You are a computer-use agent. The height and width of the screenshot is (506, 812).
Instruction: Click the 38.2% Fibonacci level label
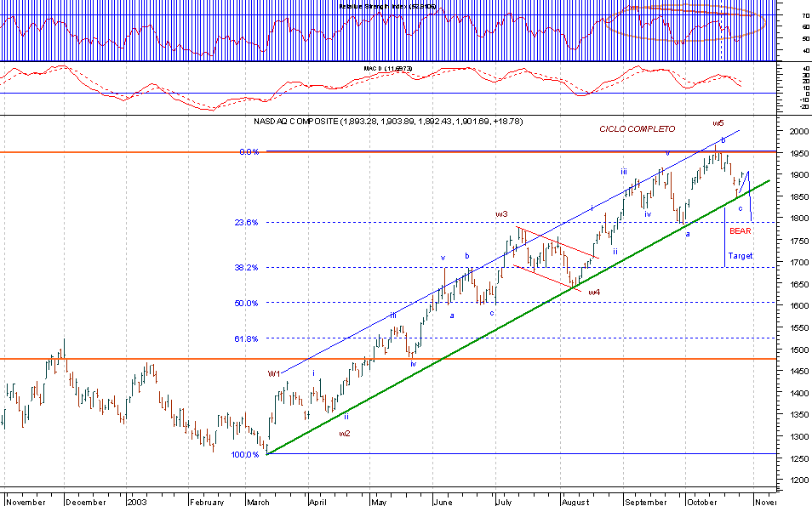[246, 268]
